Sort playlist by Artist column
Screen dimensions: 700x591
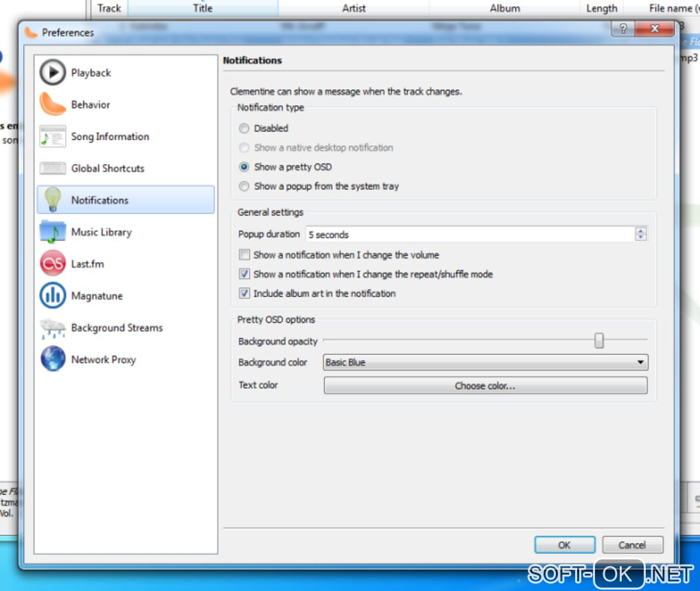pyautogui.click(x=353, y=8)
